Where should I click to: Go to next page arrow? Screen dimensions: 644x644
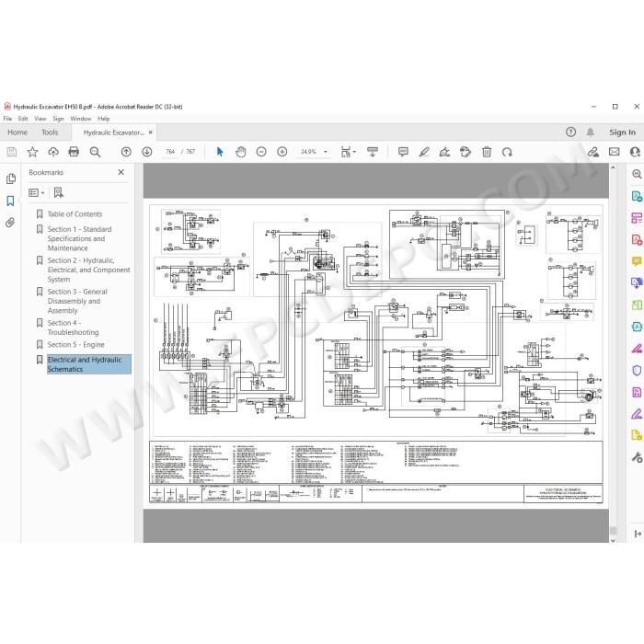(x=147, y=152)
